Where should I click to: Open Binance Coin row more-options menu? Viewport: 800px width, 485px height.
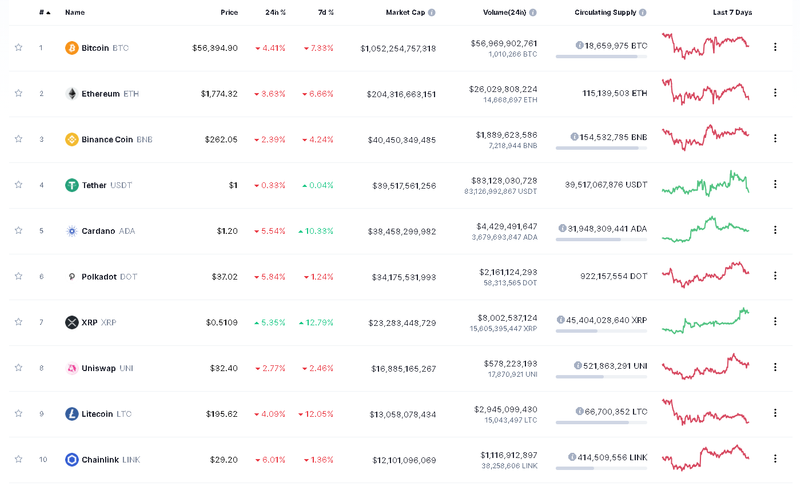775,138
